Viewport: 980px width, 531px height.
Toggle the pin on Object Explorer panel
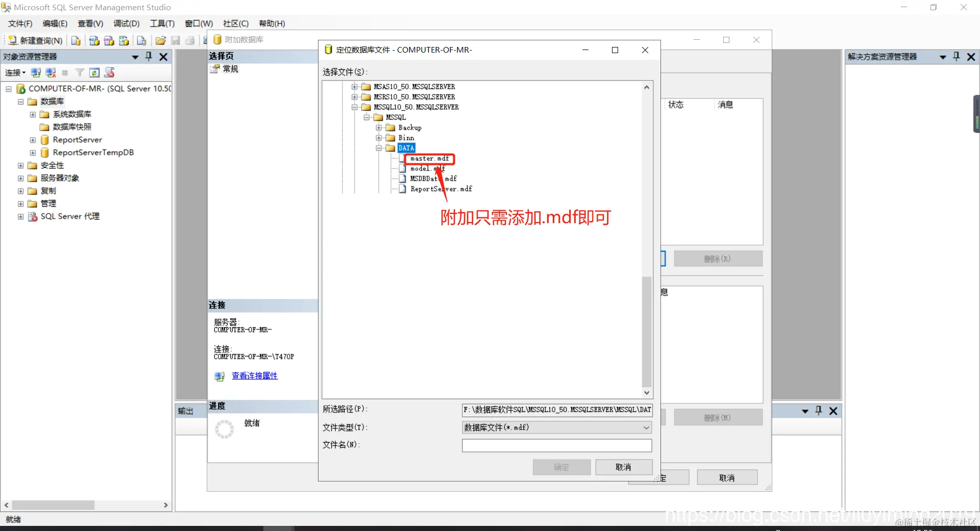coord(149,57)
